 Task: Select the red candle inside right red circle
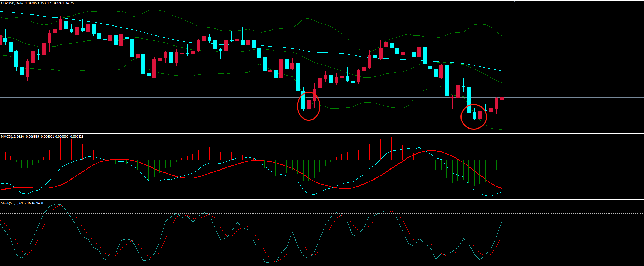click(480, 114)
